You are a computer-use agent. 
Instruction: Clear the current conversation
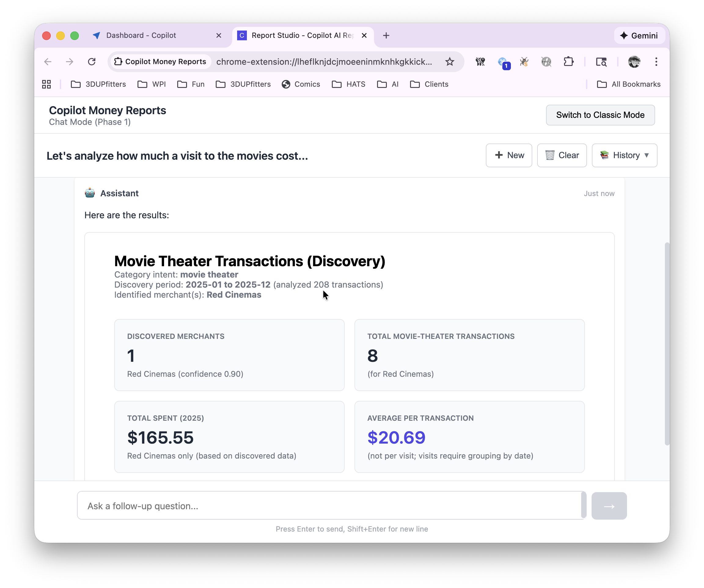[x=562, y=155]
